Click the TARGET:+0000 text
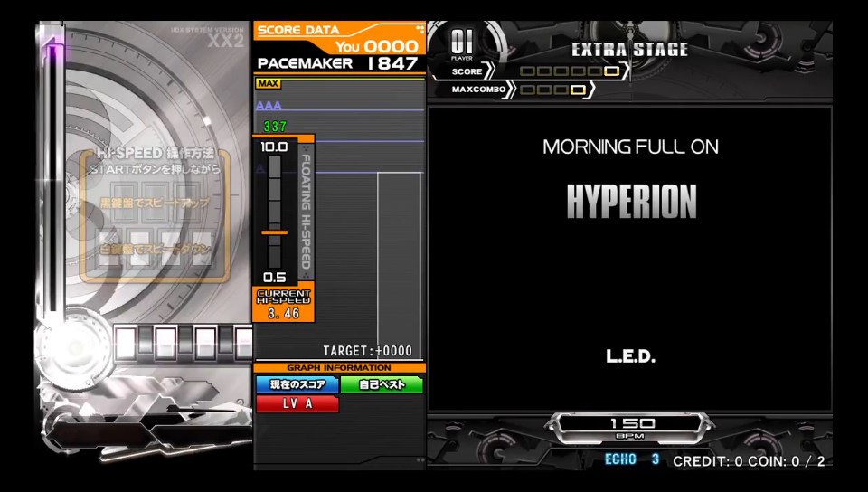This screenshot has height=492, width=868. click(368, 351)
